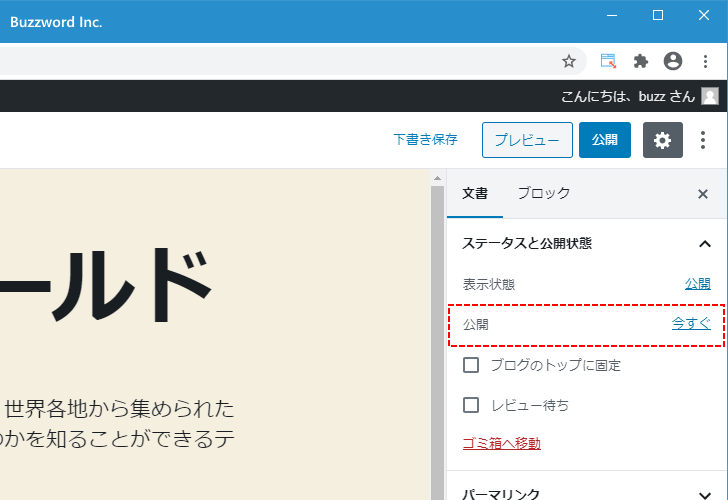Expand the パーマリンク section
Viewport: 728px width, 500px height.
pyautogui.click(x=585, y=493)
